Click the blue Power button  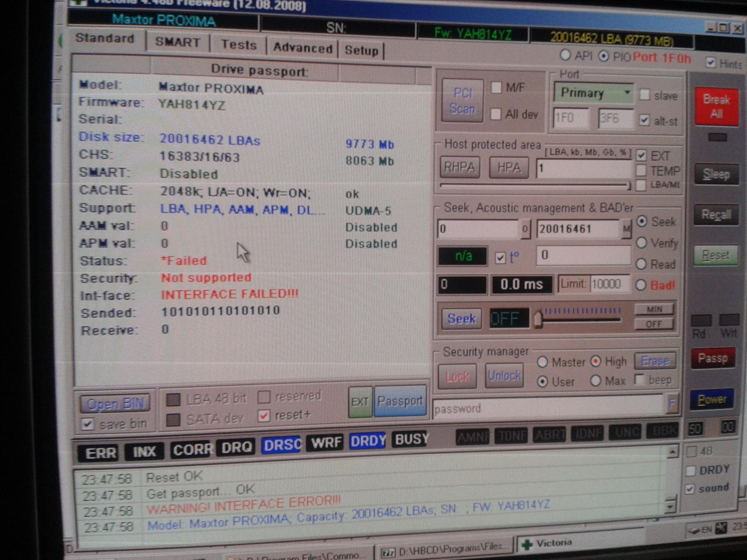(x=712, y=399)
